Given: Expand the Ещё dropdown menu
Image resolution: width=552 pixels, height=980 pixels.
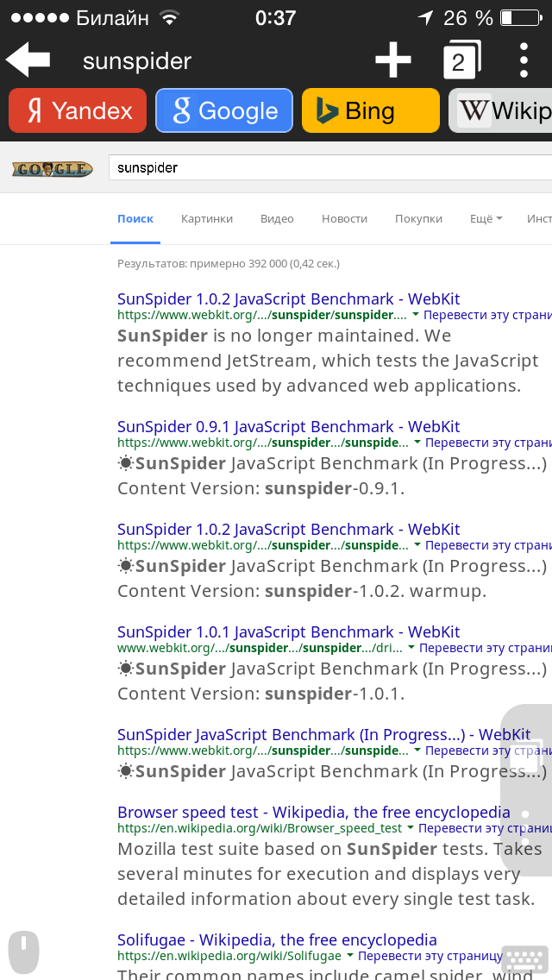Looking at the screenshot, I should [x=486, y=219].
